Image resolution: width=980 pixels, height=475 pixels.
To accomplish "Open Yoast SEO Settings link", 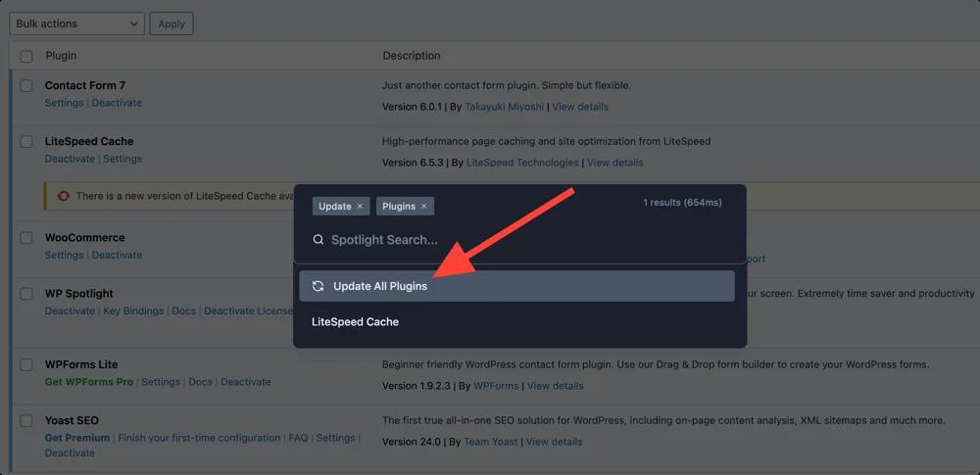I will 335,438.
